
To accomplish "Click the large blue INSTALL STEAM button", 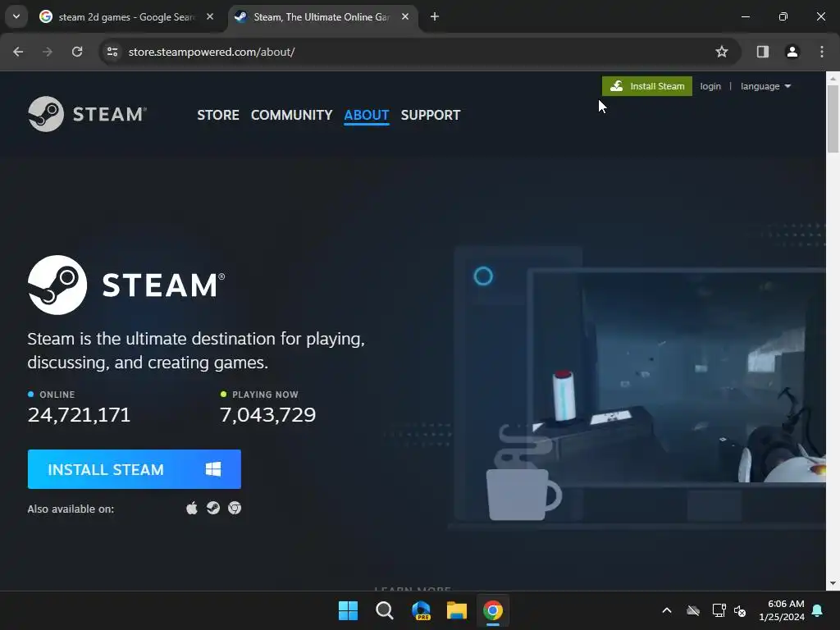I will tap(135, 469).
